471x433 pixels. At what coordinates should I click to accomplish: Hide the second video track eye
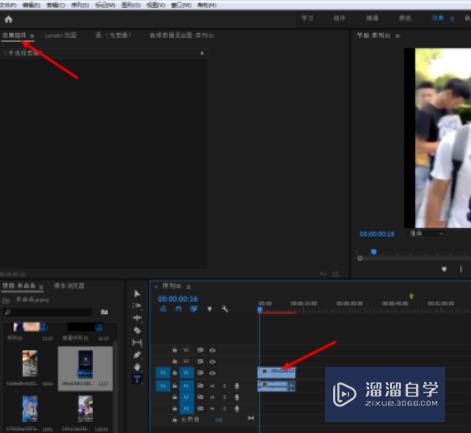point(212,361)
